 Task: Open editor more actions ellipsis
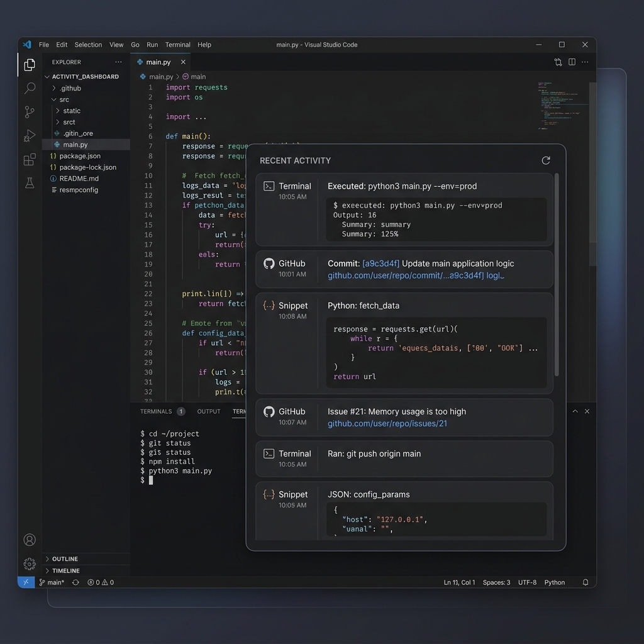pos(585,62)
